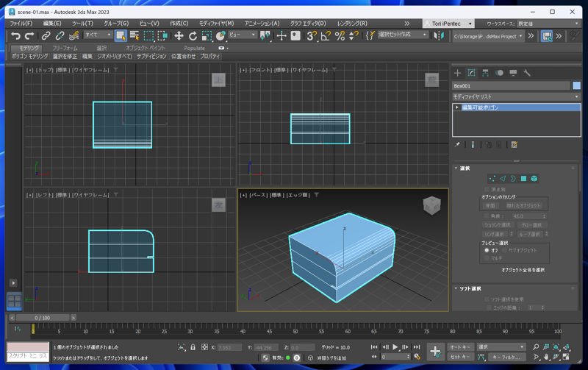Open the Create command panel tab
The width and height of the screenshot is (588, 370).
click(x=457, y=73)
